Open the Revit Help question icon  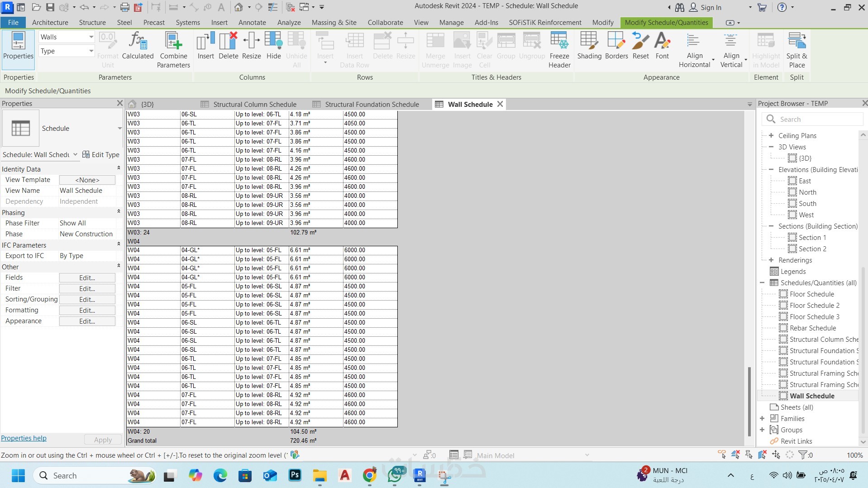coord(782,7)
